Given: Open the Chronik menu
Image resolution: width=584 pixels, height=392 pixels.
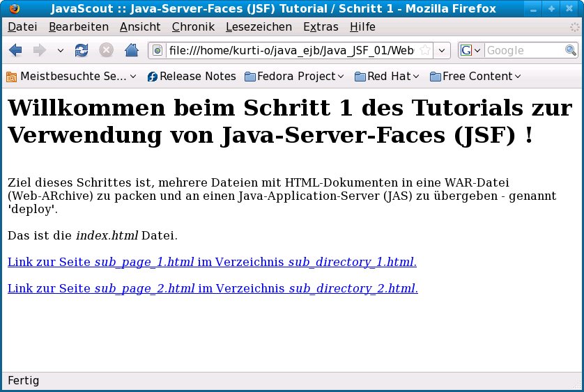Looking at the screenshot, I should pos(193,27).
